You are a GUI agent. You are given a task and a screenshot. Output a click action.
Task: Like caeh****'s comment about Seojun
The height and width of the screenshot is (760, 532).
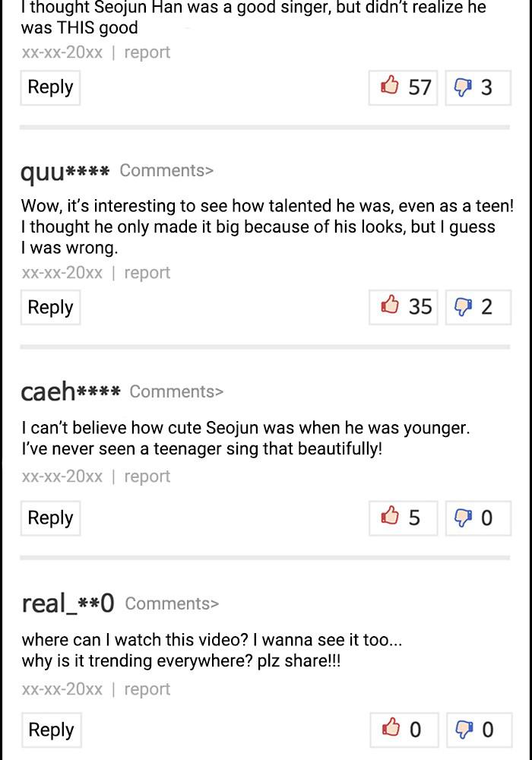[x=403, y=518]
